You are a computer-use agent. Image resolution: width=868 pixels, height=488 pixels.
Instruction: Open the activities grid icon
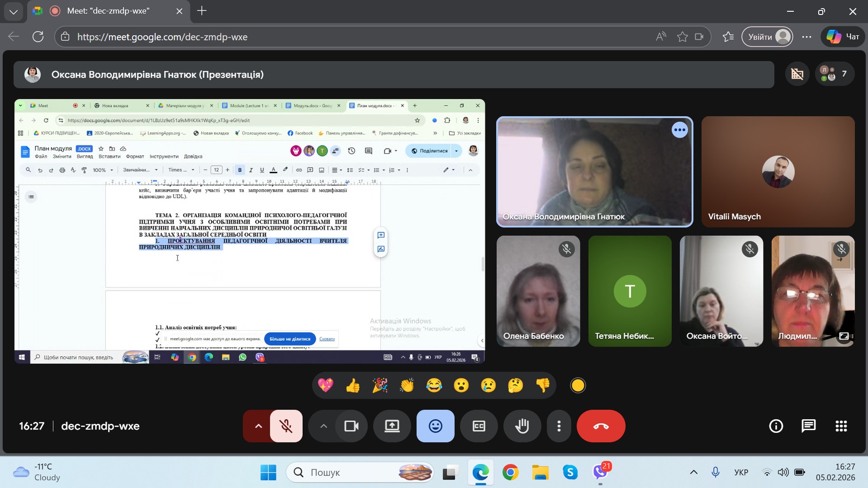click(841, 426)
